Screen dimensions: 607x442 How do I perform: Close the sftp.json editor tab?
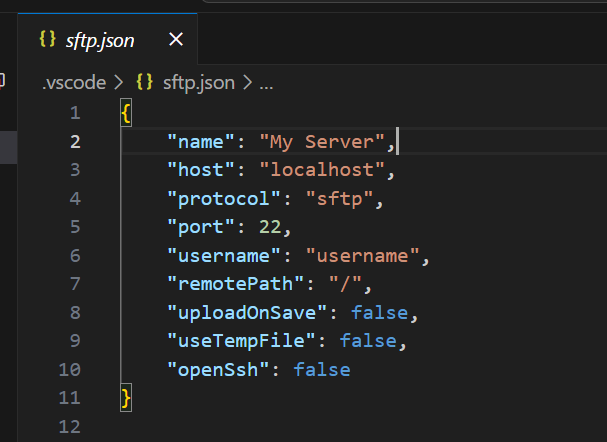pos(176,40)
